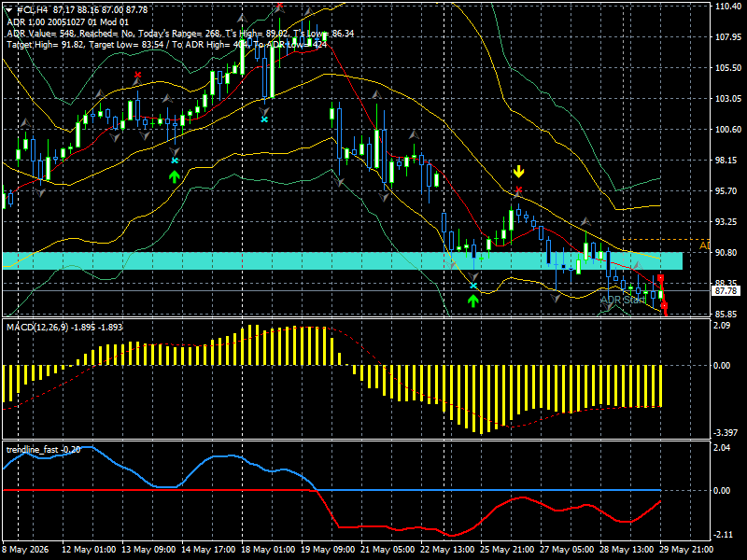Image resolution: width=747 pixels, height=560 pixels.
Task: Click the current price label 87.78
Action: click(x=726, y=290)
